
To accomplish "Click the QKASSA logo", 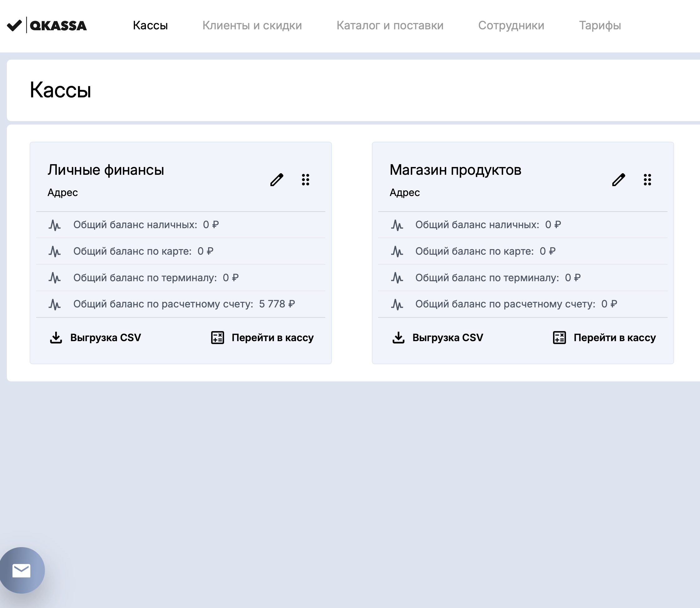I will pos(47,26).
